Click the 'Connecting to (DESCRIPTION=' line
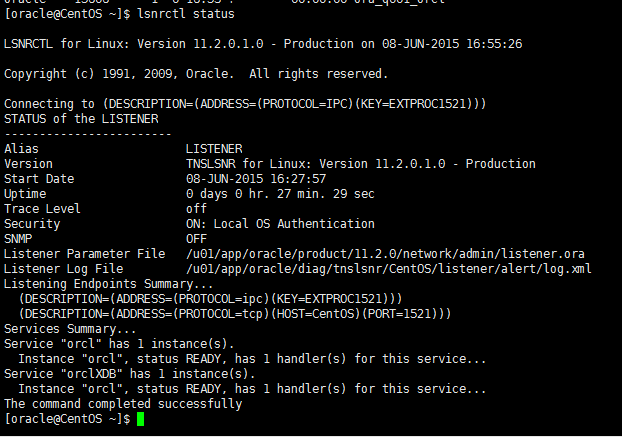Viewport: 622px width, 437px height. 245,104
